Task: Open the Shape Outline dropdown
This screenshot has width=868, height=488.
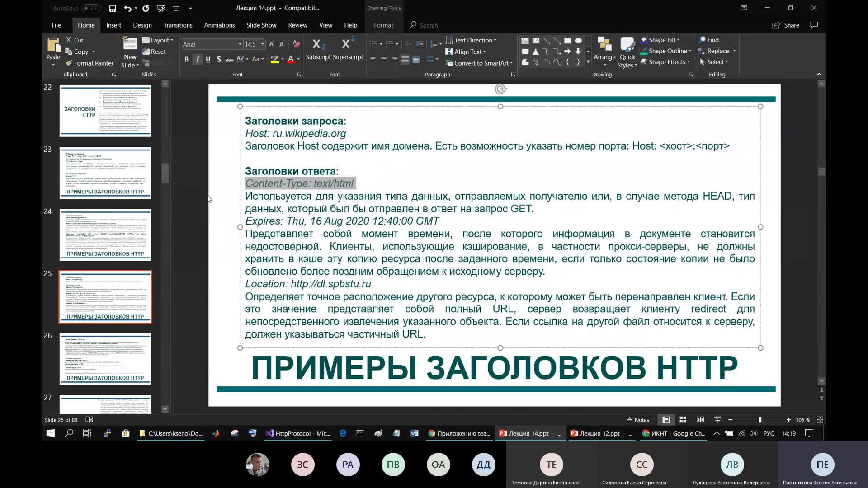Action: [x=665, y=51]
